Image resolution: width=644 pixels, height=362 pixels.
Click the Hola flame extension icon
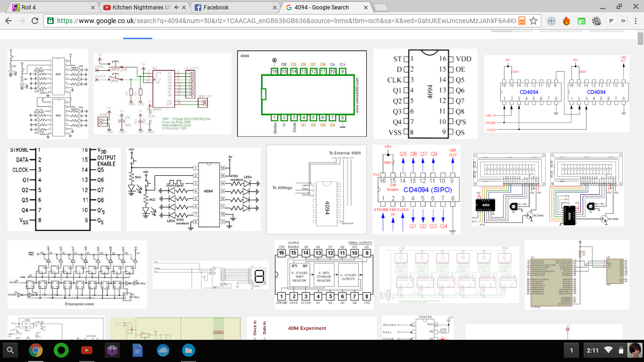click(567, 21)
